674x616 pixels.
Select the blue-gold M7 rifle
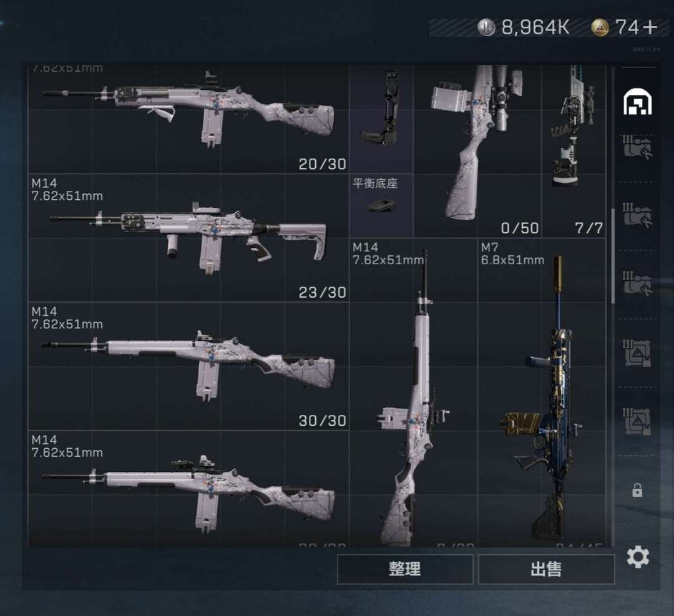(x=542, y=393)
